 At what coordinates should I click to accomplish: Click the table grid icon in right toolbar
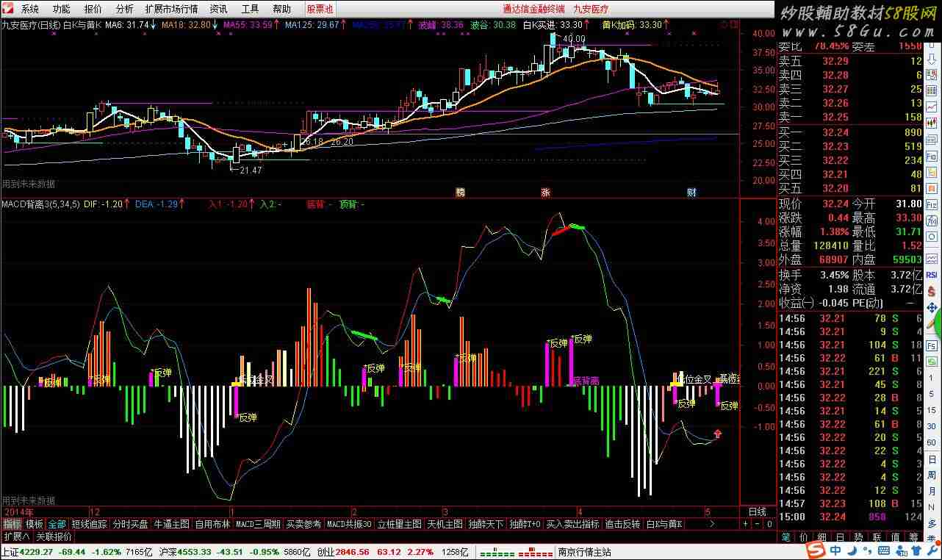(931, 90)
